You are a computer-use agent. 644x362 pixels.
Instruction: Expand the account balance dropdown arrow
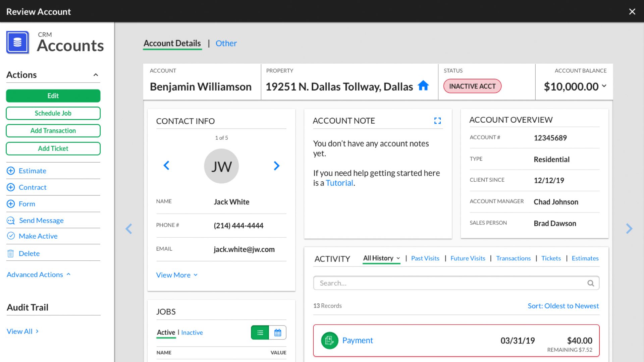click(x=604, y=86)
